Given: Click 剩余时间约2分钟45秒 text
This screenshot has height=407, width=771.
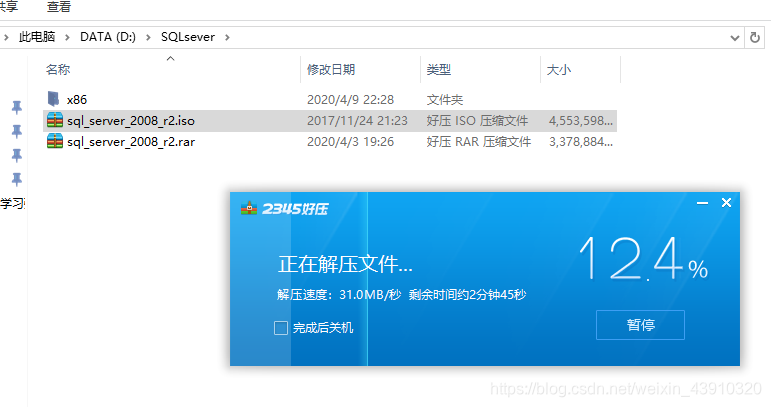Looking at the screenshot, I should 467,295.
